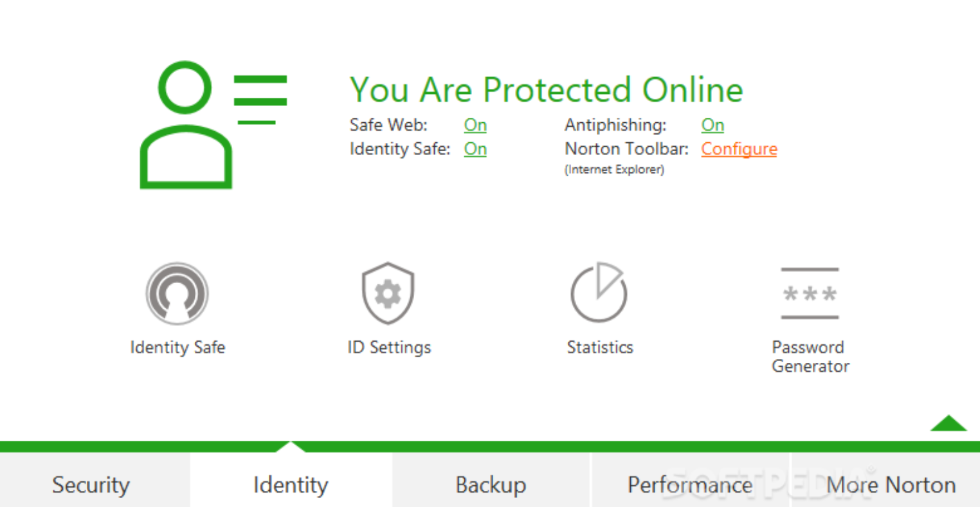
Task: Click the 'Password Generator' text label
Action: 810,356
